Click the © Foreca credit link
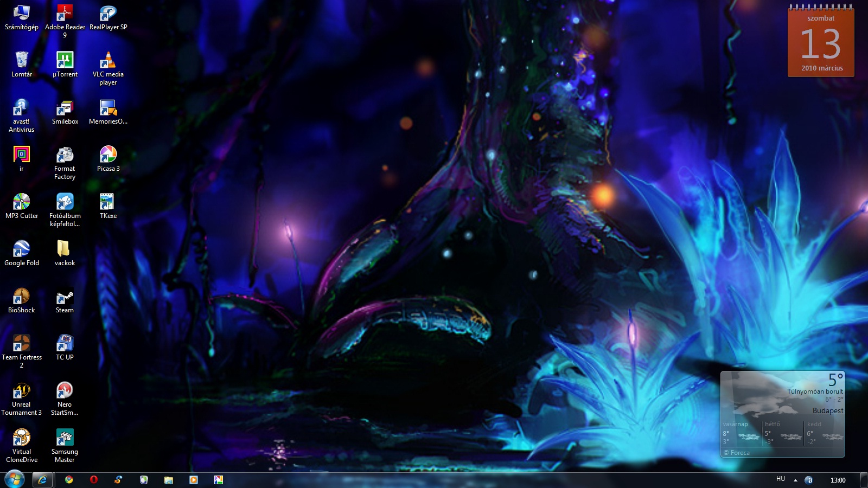This screenshot has width=868, height=488. click(x=737, y=453)
